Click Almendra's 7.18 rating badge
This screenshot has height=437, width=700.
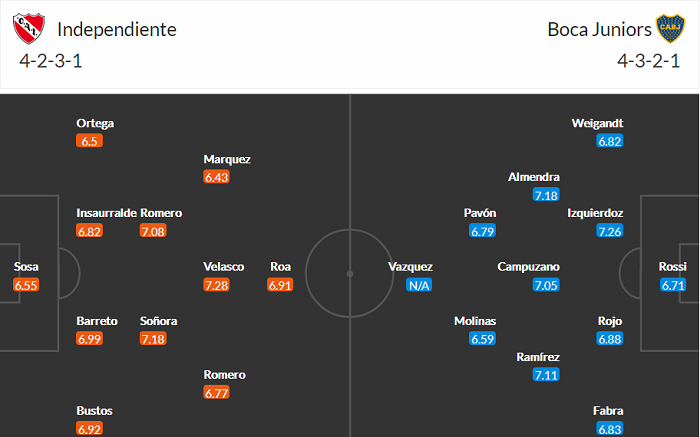(546, 195)
